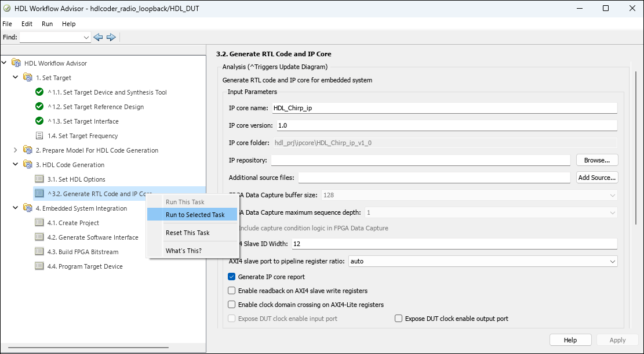Enable readback on AXI4 slave write registers
644x354 pixels.
[232, 291]
